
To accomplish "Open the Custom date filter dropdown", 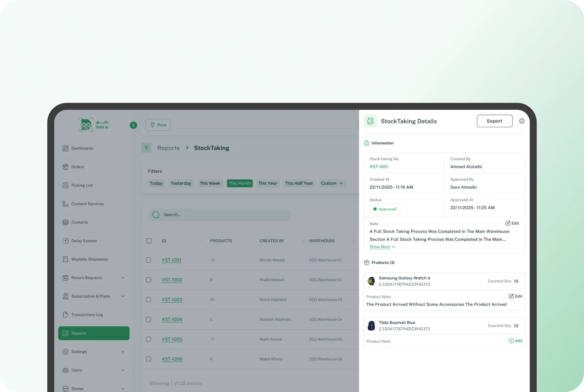I will click(332, 183).
